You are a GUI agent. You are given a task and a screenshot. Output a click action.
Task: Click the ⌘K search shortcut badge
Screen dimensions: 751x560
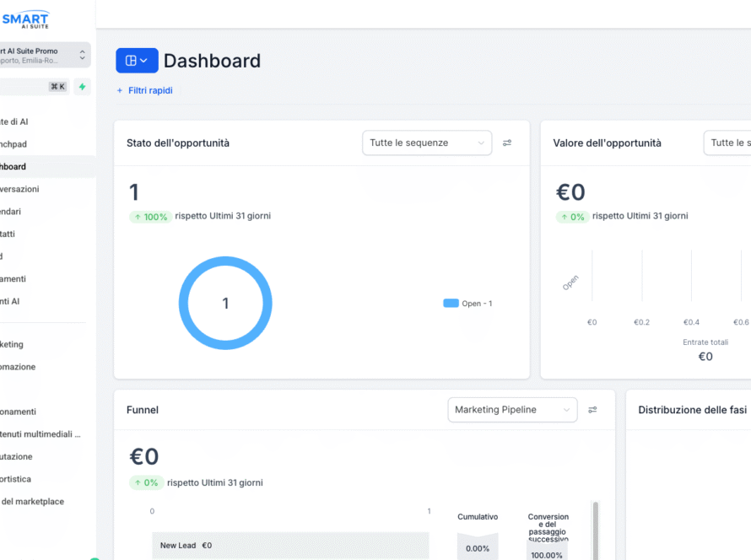click(x=57, y=86)
